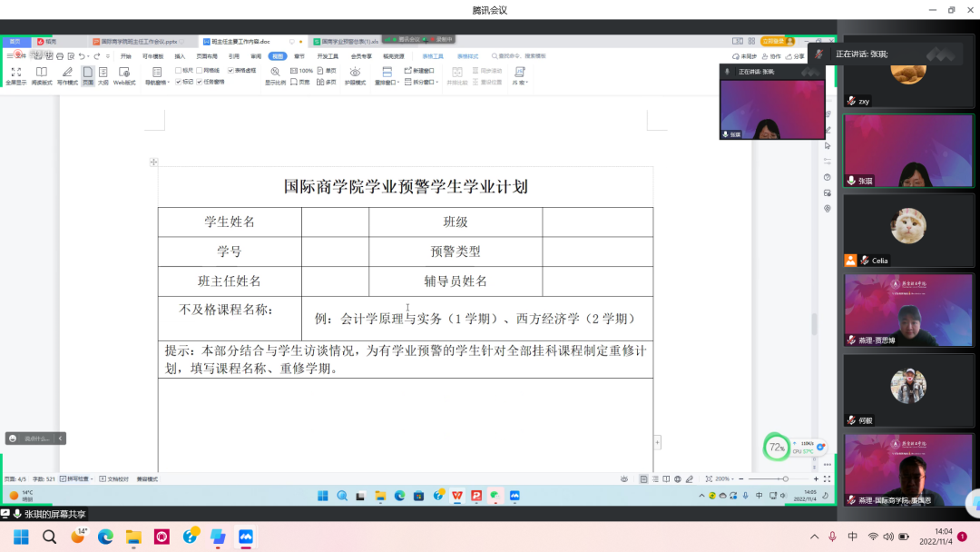Toggle the 网格线 gridlines checkbox
The width and height of the screenshot is (980, 552).
point(200,70)
